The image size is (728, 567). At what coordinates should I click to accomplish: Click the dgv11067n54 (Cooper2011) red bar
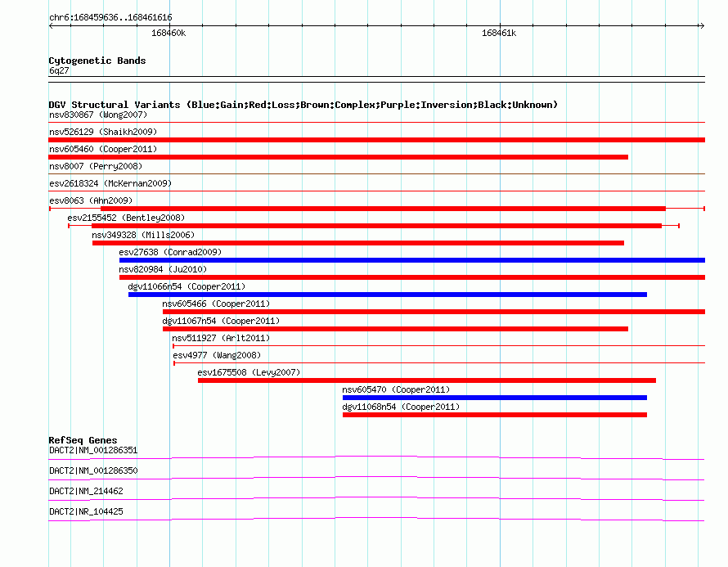point(395,329)
